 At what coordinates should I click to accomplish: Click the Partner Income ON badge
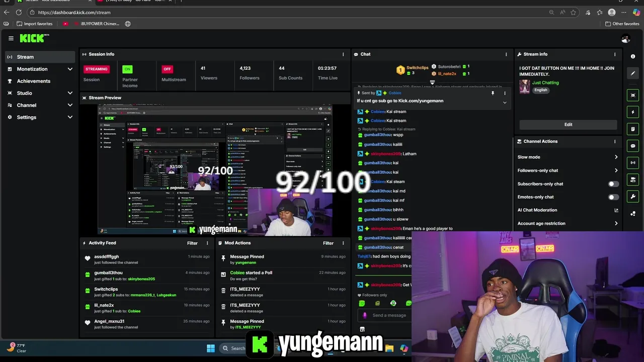point(127,69)
